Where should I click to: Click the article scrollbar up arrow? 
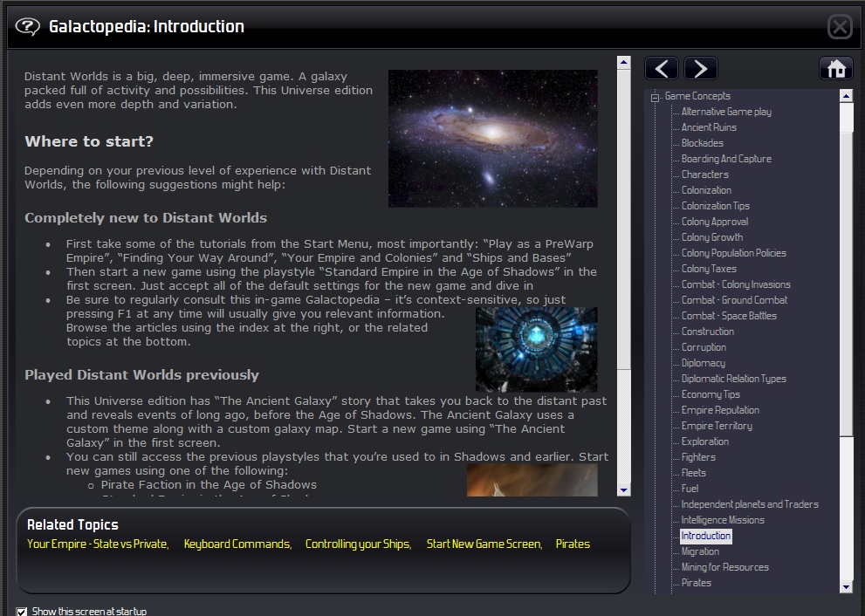[624, 62]
